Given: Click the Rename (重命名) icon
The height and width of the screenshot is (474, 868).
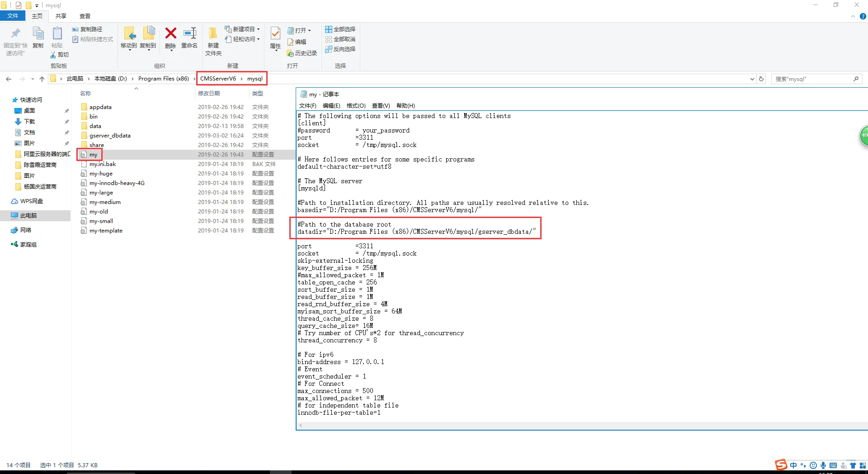Looking at the screenshot, I should pos(189,33).
